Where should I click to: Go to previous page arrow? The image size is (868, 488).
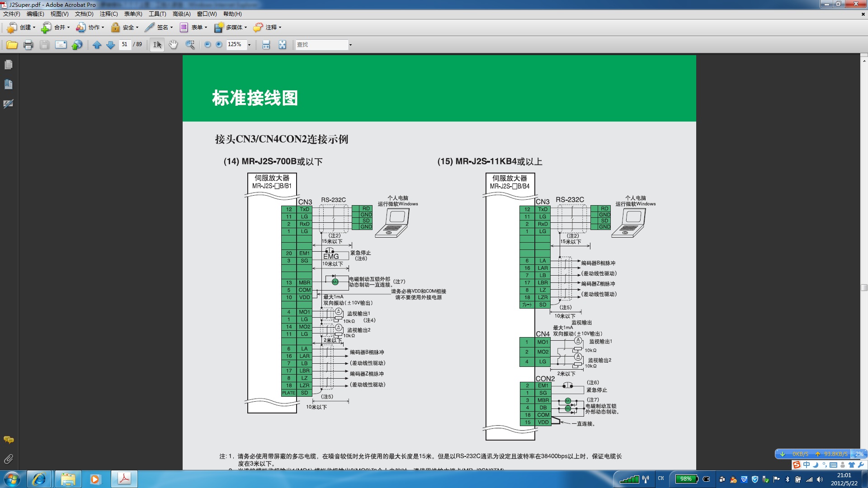(97, 45)
